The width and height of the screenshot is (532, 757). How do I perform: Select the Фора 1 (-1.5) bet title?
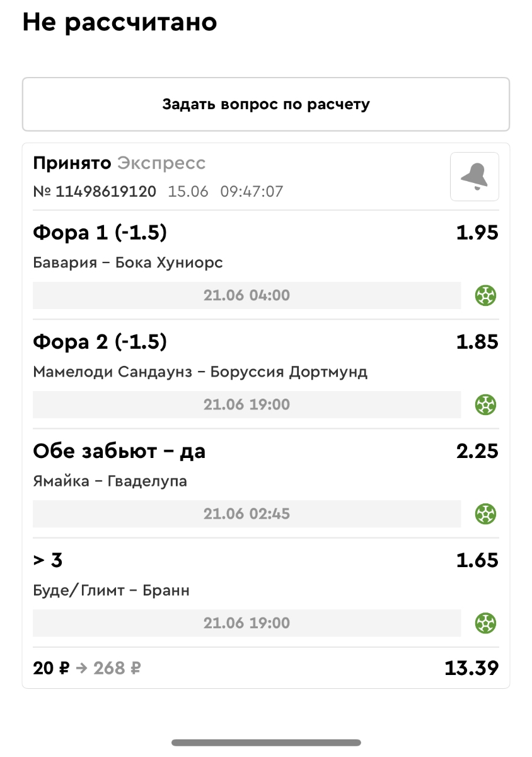click(100, 233)
